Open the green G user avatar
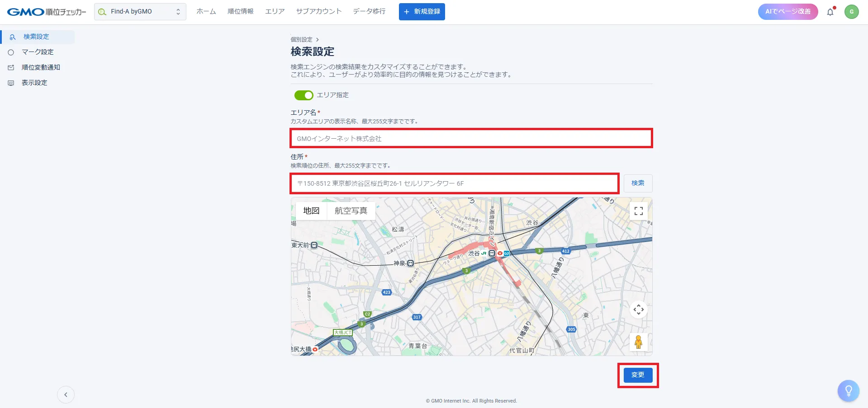The height and width of the screenshot is (408, 868). [x=852, y=12]
